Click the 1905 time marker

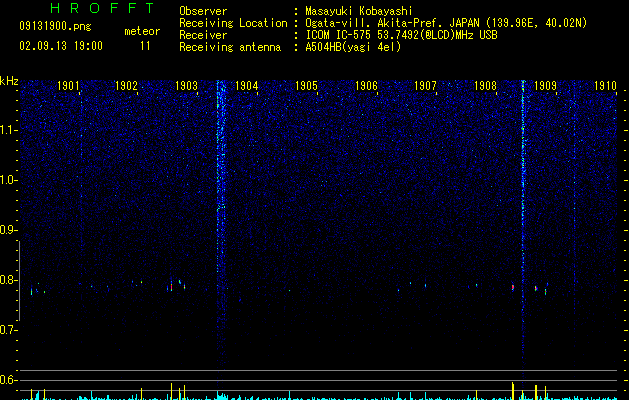pyautogui.click(x=306, y=86)
